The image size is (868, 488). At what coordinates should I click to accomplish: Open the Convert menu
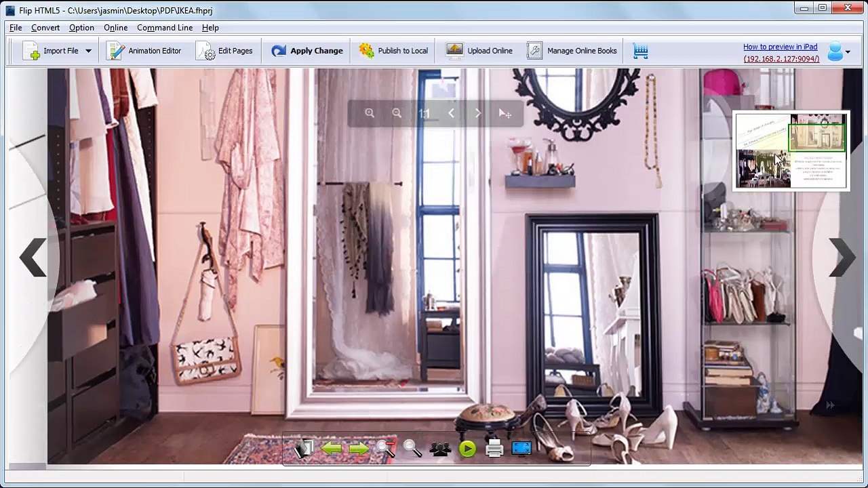(45, 28)
